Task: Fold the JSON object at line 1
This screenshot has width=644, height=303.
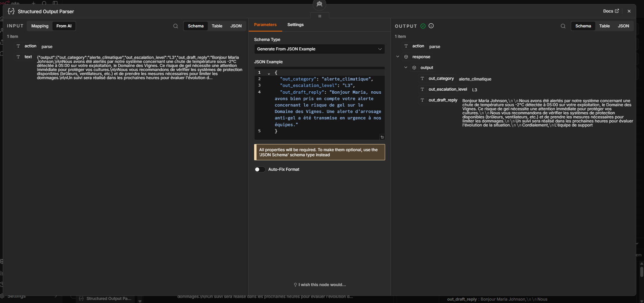Action: pyautogui.click(x=269, y=73)
